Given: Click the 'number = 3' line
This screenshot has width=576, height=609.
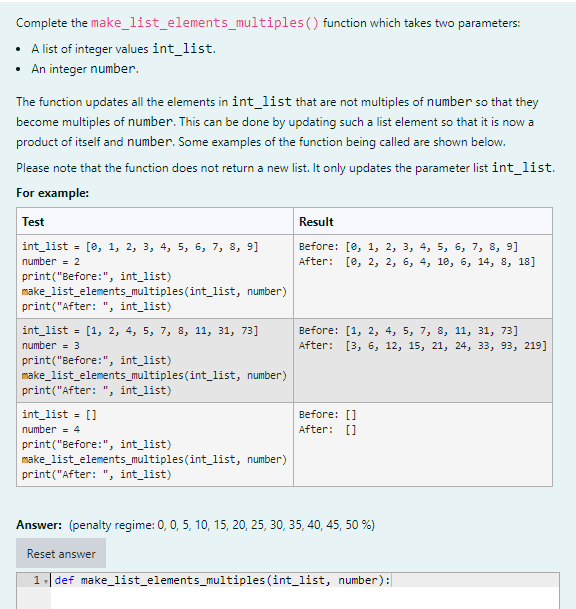Looking at the screenshot, I should click(x=51, y=345).
